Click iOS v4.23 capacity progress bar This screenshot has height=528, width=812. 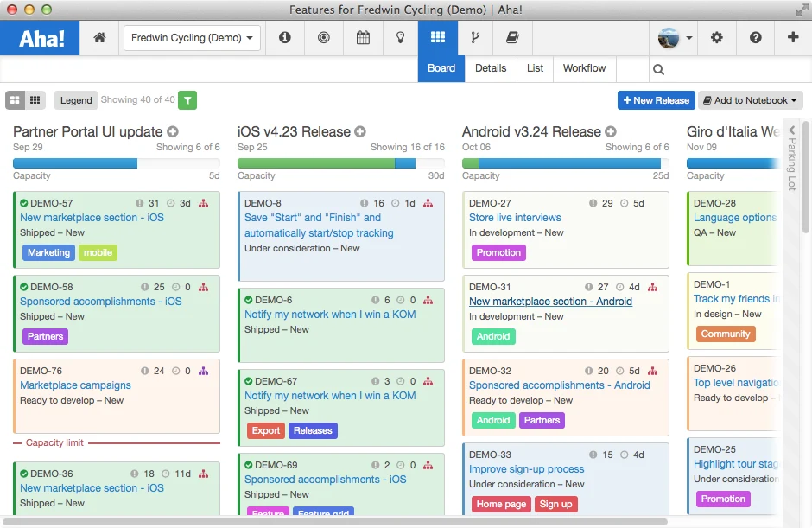tap(340, 163)
